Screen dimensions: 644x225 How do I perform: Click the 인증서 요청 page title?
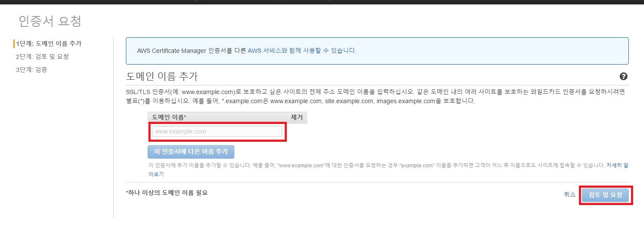tap(50, 21)
